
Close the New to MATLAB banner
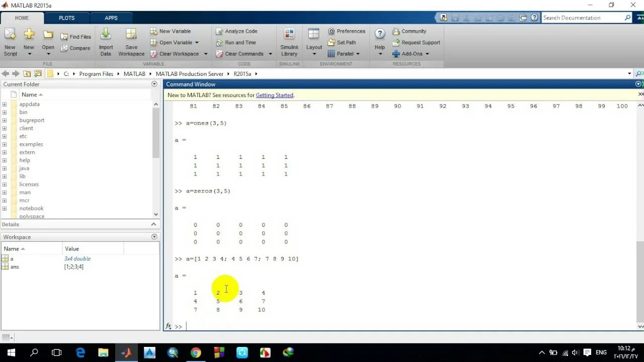pos(640,94)
